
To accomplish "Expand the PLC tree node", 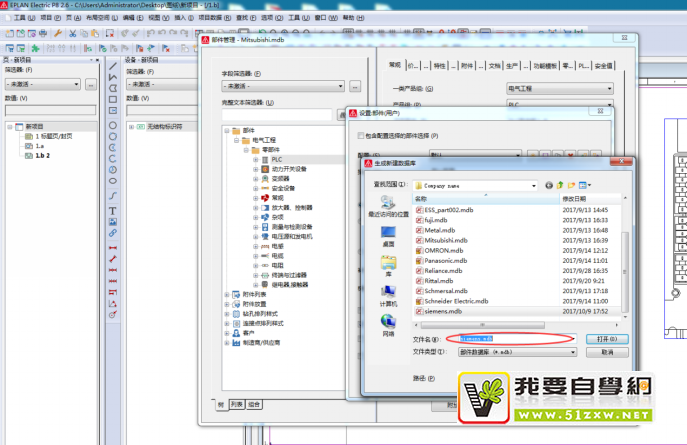I will click(256, 159).
